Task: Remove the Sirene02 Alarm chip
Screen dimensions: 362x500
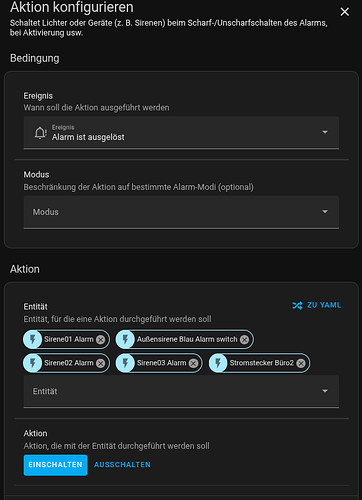Action: 100,363
